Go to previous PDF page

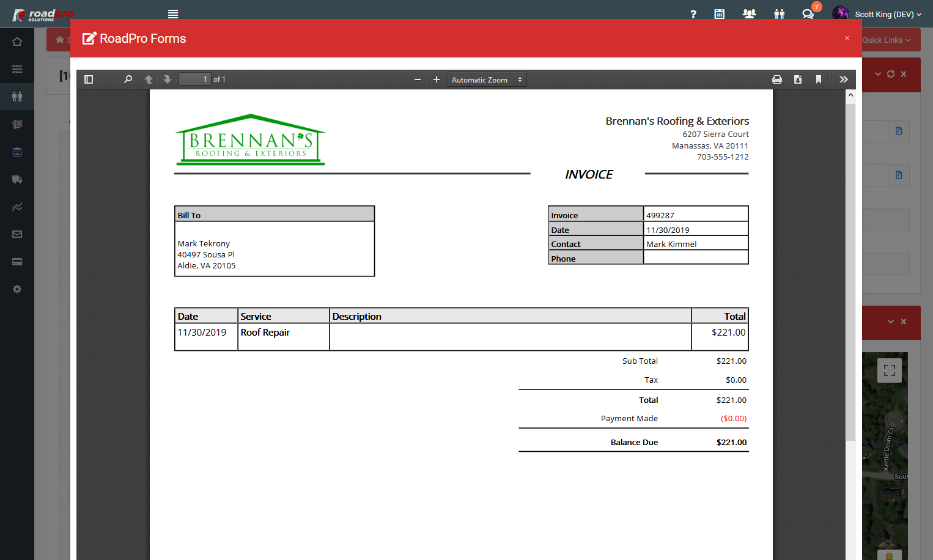[x=149, y=79]
